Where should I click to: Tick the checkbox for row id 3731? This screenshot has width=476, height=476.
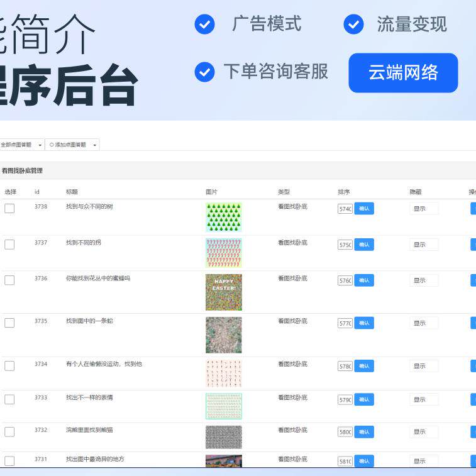pyautogui.click(x=9, y=461)
